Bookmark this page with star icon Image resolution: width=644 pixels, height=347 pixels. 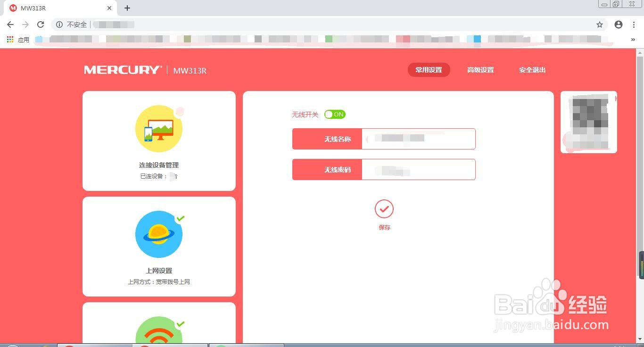coord(600,25)
